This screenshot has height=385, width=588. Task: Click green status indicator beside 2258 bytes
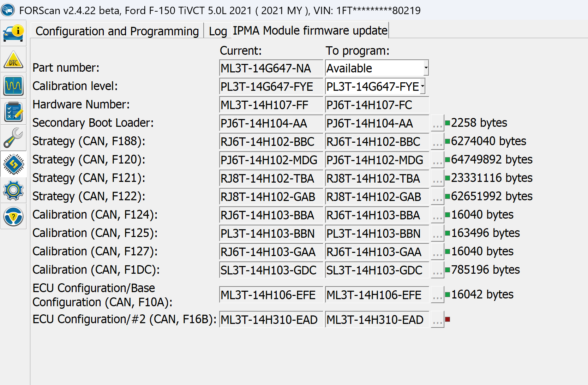click(x=448, y=123)
